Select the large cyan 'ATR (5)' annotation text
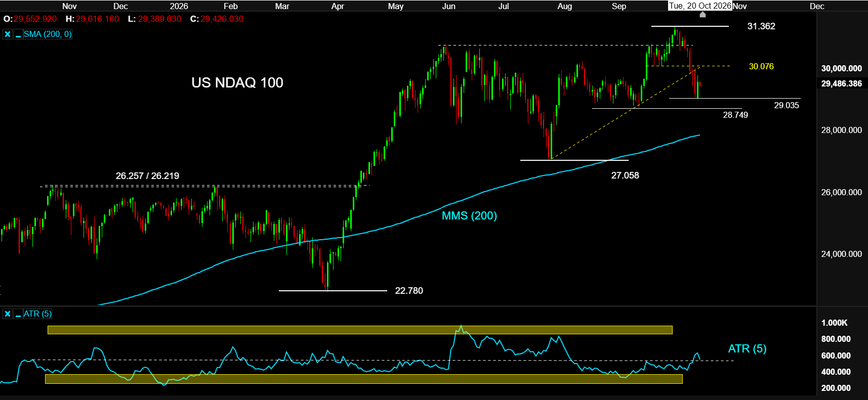The width and height of the screenshot is (868, 400). click(747, 349)
